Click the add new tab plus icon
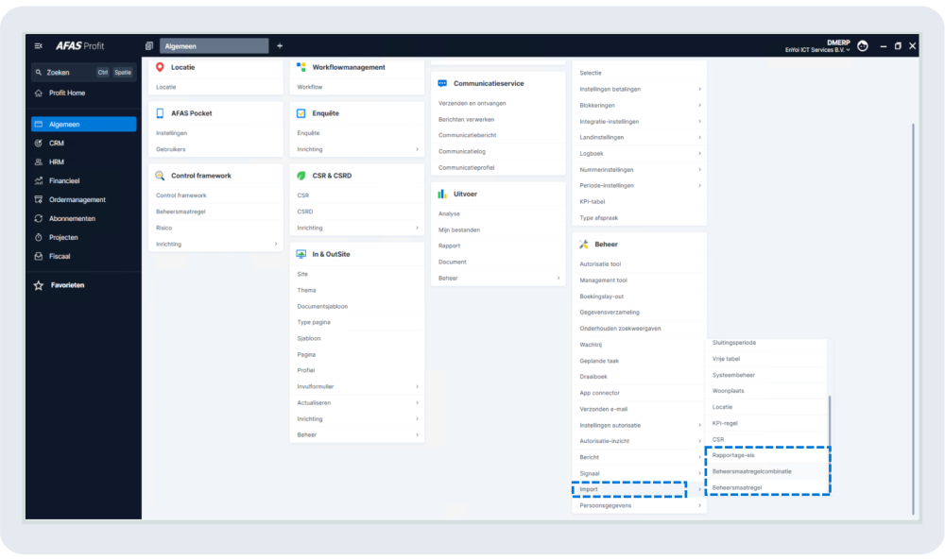945x560 pixels. (x=280, y=45)
